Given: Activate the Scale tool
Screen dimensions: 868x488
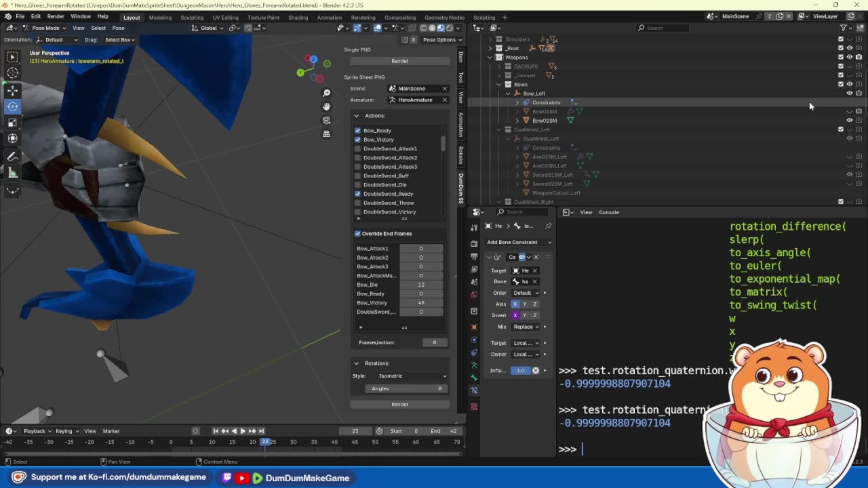Looking at the screenshot, I should pyautogui.click(x=12, y=123).
